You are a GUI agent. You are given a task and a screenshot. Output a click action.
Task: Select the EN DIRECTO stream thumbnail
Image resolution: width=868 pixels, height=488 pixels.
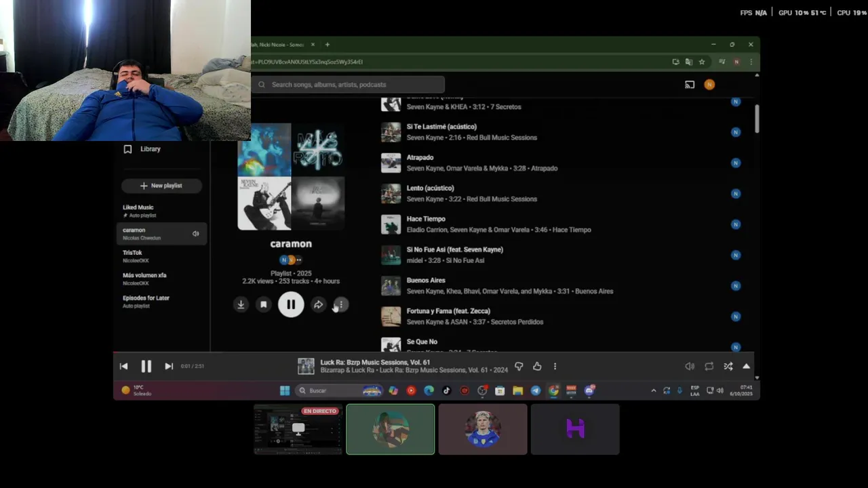[x=298, y=429]
